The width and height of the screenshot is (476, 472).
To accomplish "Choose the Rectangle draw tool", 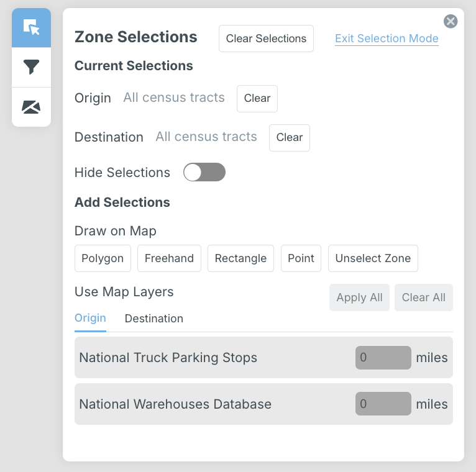I will coord(240,258).
